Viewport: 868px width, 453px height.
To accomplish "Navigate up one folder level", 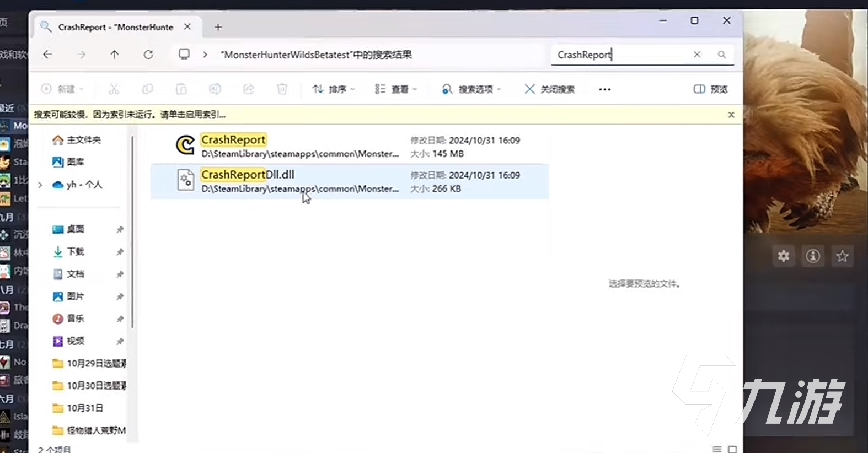I will [x=114, y=55].
